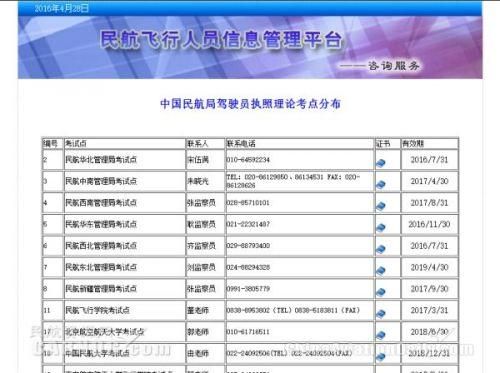Open certificate icon for 民航中南管理局考试点
This screenshot has height=373, width=500.
click(x=380, y=184)
